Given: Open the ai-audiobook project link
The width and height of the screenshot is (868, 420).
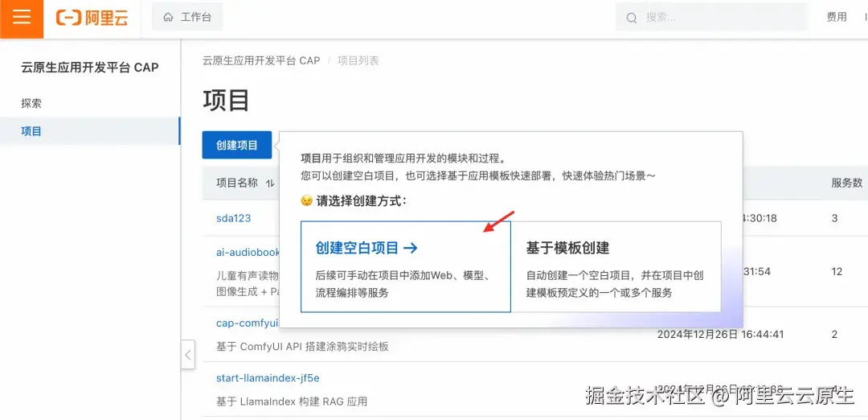Looking at the screenshot, I should click(248, 252).
